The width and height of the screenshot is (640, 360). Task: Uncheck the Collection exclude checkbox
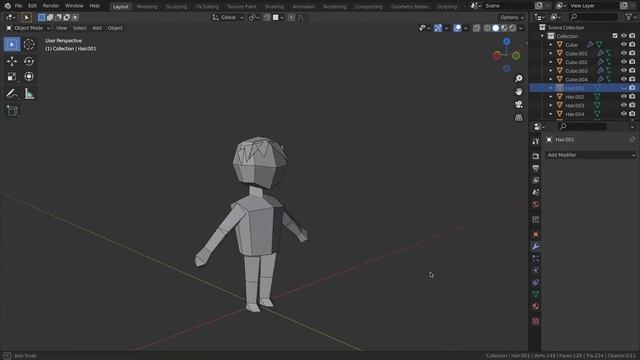(x=615, y=36)
